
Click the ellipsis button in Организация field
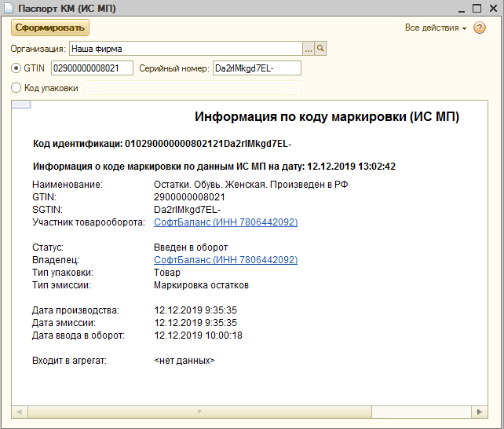point(309,49)
